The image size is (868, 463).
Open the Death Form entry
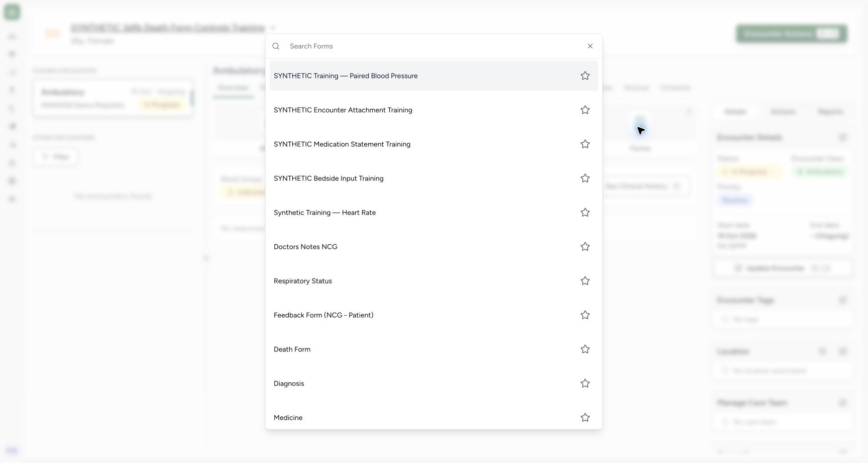[434, 349]
